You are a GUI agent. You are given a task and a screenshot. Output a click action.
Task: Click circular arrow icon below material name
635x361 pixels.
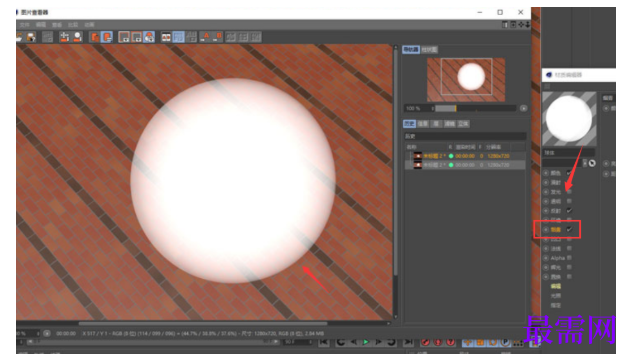[592, 163]
